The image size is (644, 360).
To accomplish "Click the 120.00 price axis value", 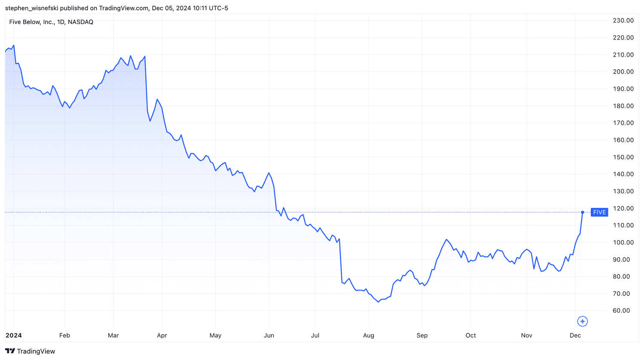I will point(623,208).
